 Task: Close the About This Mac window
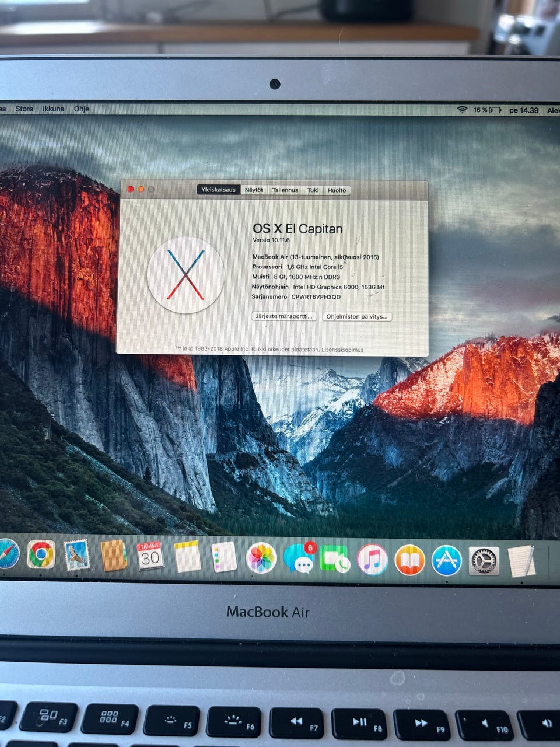pyautogui.click(x=131, y=189)
